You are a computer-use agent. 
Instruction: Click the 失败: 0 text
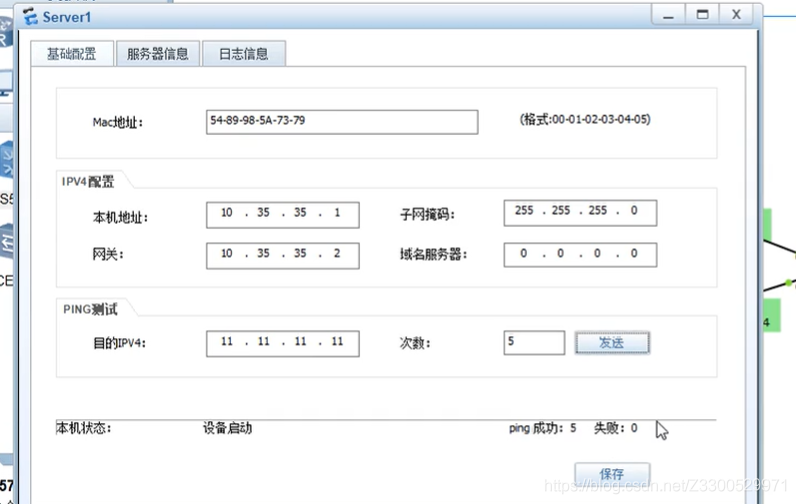click(x=616, y=428)
